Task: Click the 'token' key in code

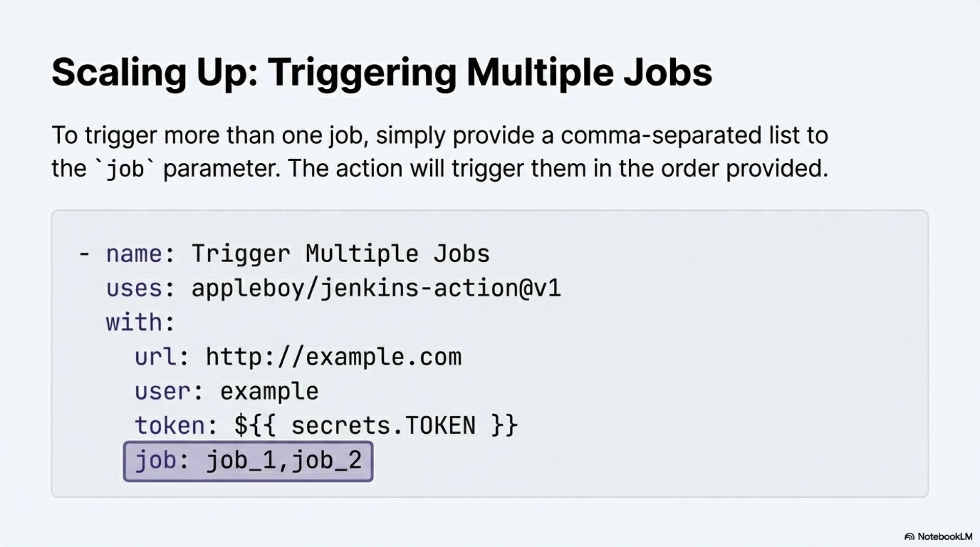Action: pos(169,426)
